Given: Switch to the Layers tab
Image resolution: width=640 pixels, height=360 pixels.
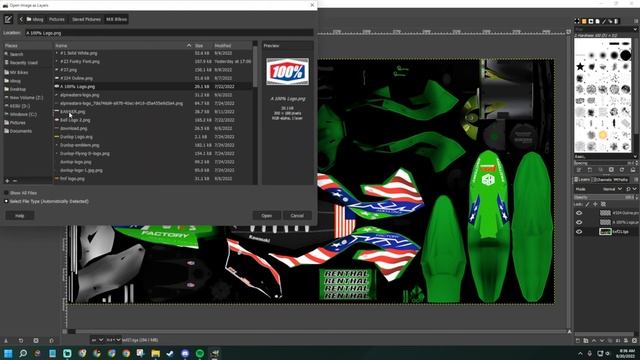Looking at the screenshot, I should pyautogui.click(x=582, y=180).
